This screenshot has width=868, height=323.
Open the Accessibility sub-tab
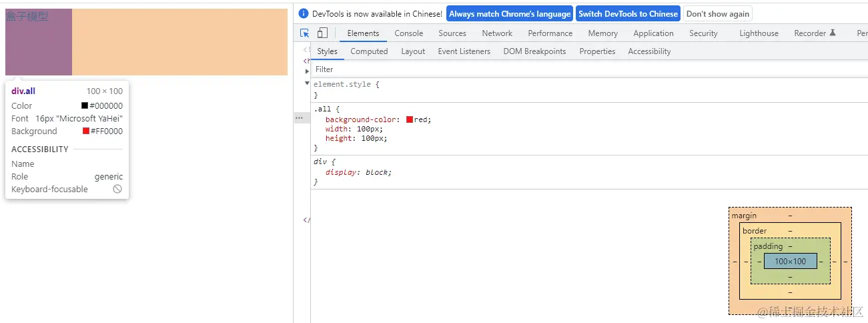(649, 51)
